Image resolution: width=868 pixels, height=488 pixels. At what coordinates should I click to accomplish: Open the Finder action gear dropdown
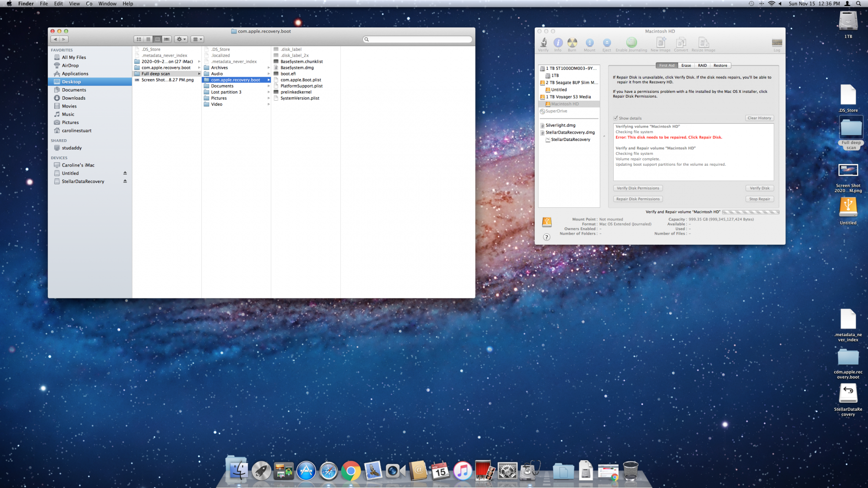coord(181,39)
